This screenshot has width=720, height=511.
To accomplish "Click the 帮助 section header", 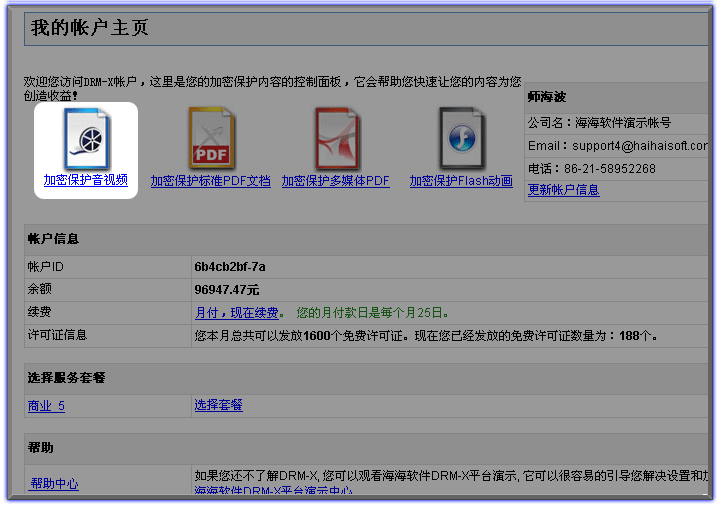I will [40, 448].
